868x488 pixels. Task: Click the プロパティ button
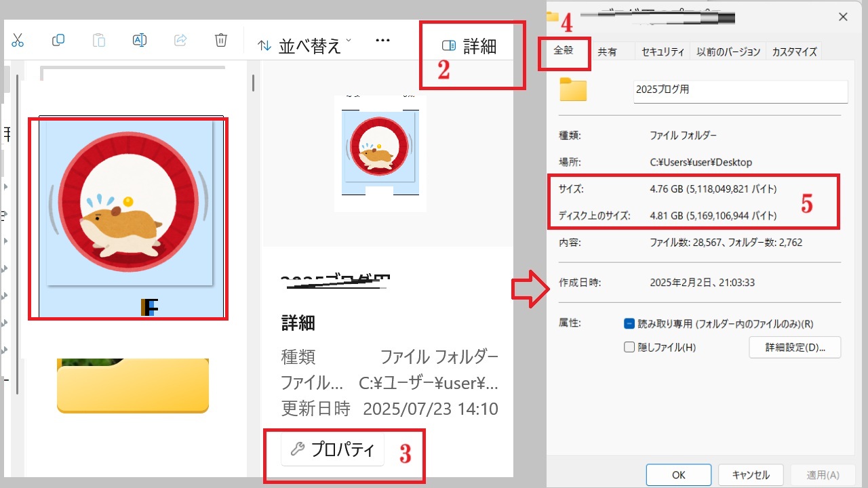(x=333, y=449)
